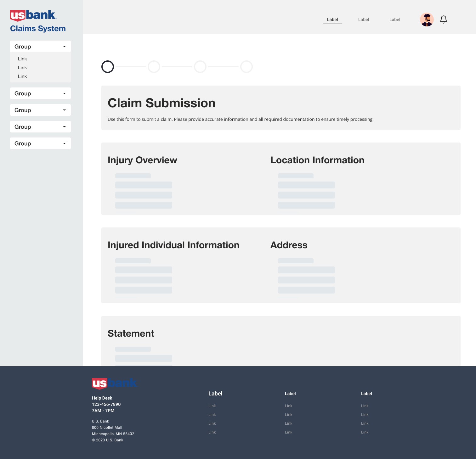Open first Link under expanded Group
This screenshot has height=459, width=476.
click(x=22, y=59)
